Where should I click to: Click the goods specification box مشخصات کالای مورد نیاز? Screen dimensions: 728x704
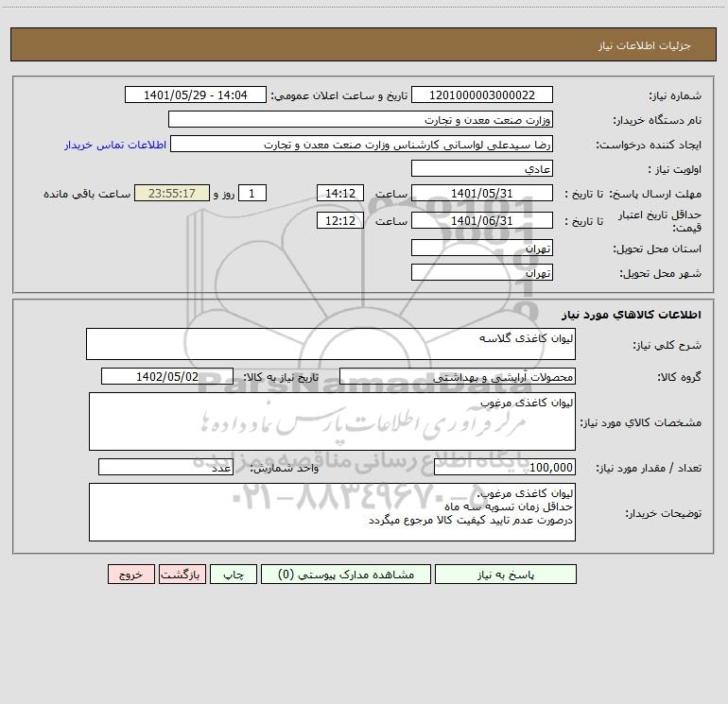[332, 421]
